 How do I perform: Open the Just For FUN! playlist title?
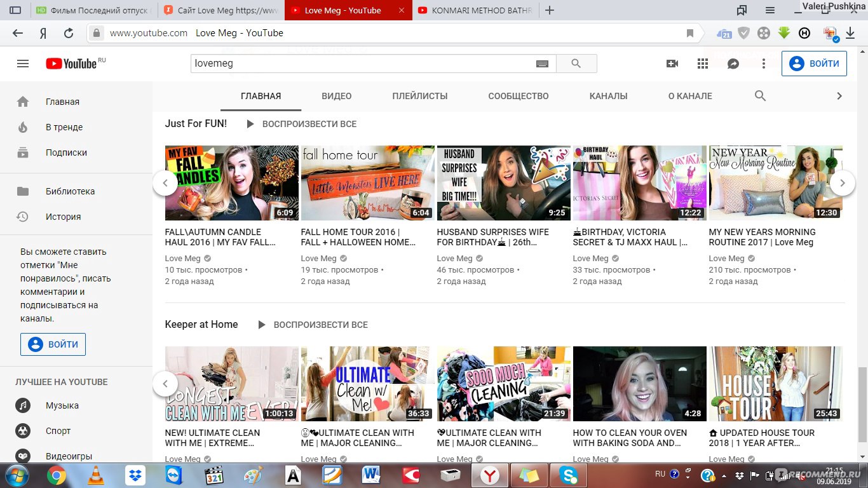point(196,124)
